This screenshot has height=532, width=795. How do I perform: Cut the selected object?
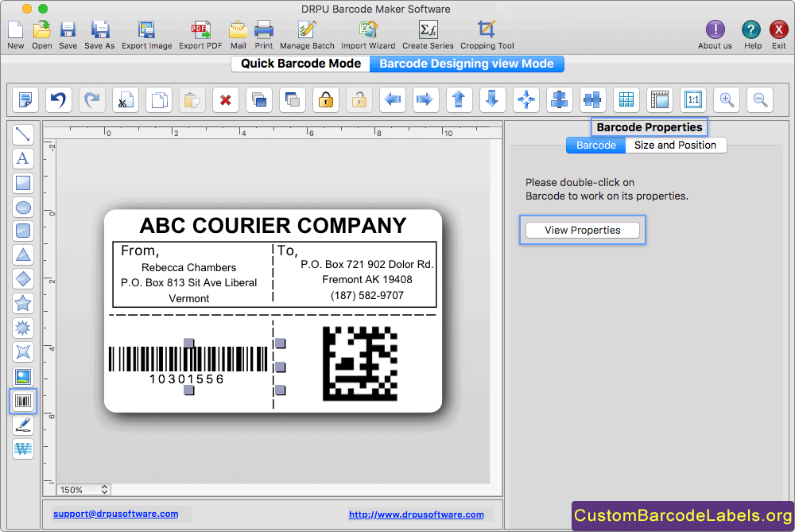coord(126,99)
